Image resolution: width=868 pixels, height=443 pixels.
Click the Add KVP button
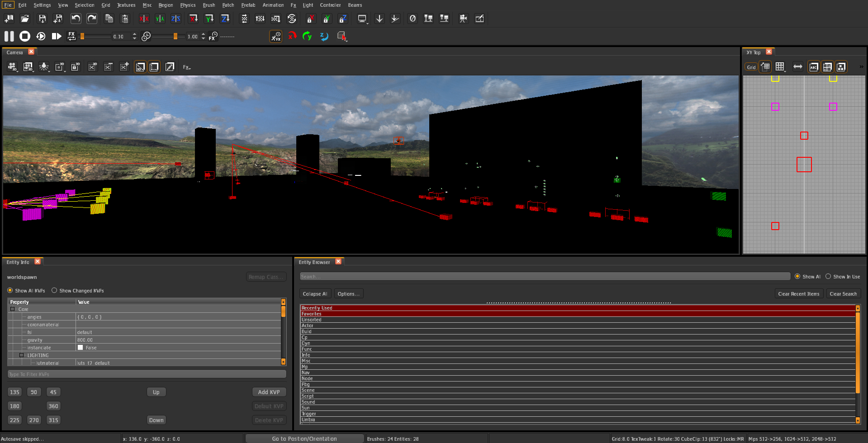pos(269,392)
